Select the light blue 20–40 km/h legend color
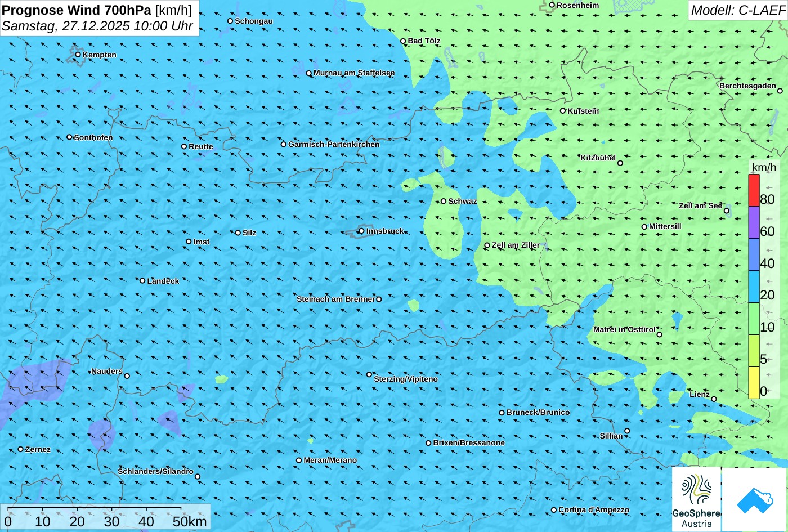788x532 pixels. click(x=754, y=287)
